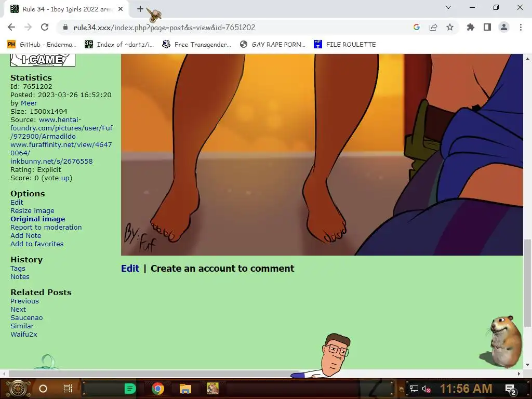Open Tags under History
The image size is (532, 399).
(x=18, y=269)
